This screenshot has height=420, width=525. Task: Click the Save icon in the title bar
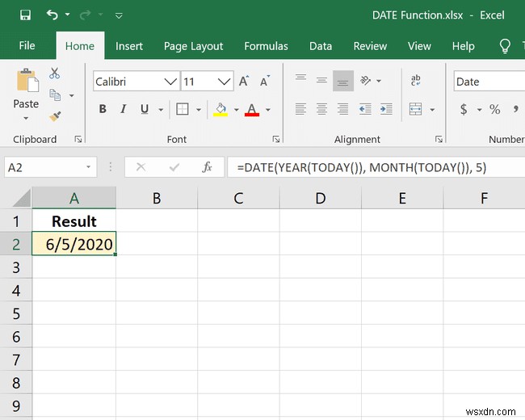click(x=26, y=15)
